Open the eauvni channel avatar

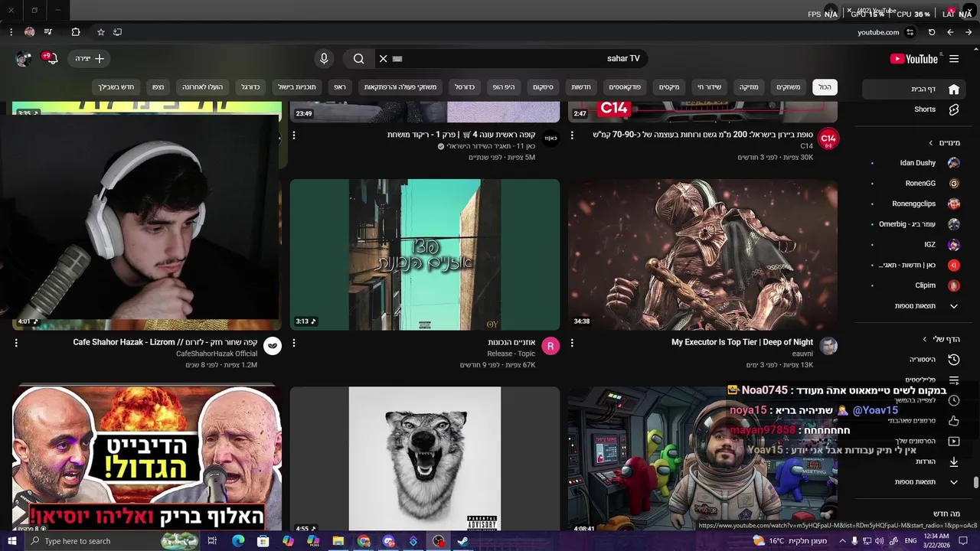point(828,346)
